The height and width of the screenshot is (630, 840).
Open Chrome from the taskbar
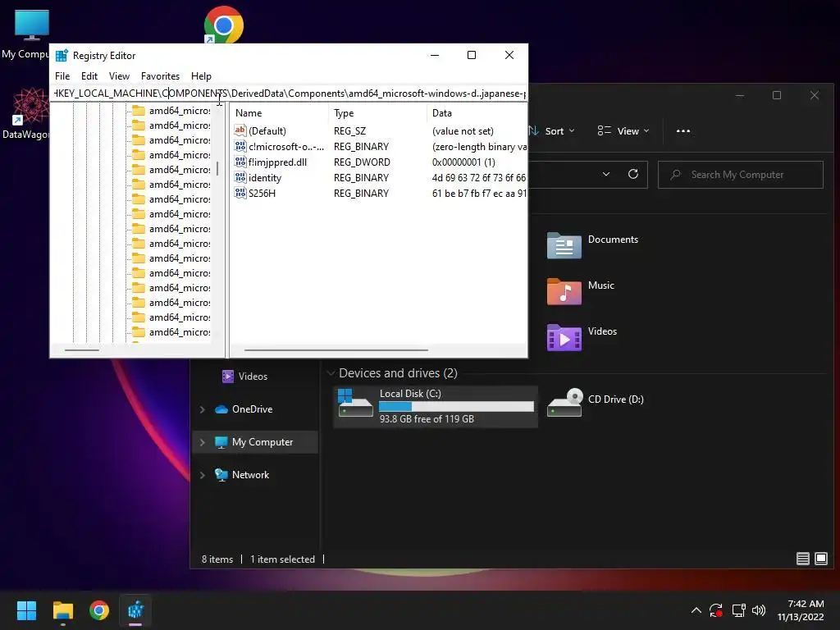(x=99, y=610)
